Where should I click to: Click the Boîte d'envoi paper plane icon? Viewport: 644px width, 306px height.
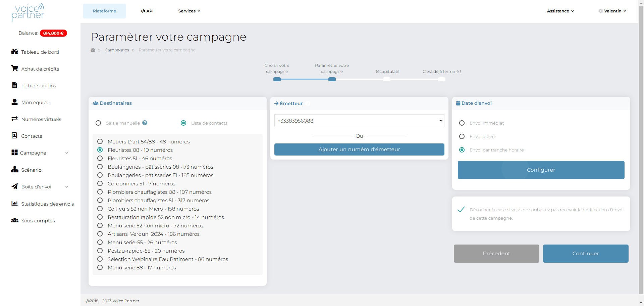coord(14,186)
